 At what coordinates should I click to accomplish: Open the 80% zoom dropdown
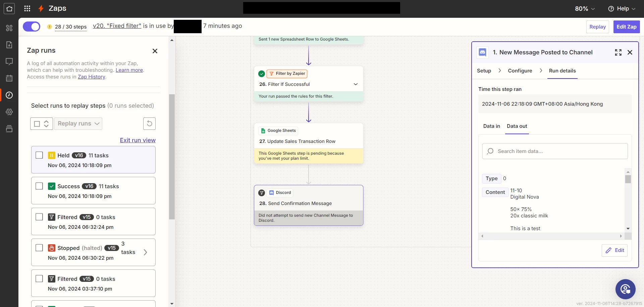pos(585,9)
